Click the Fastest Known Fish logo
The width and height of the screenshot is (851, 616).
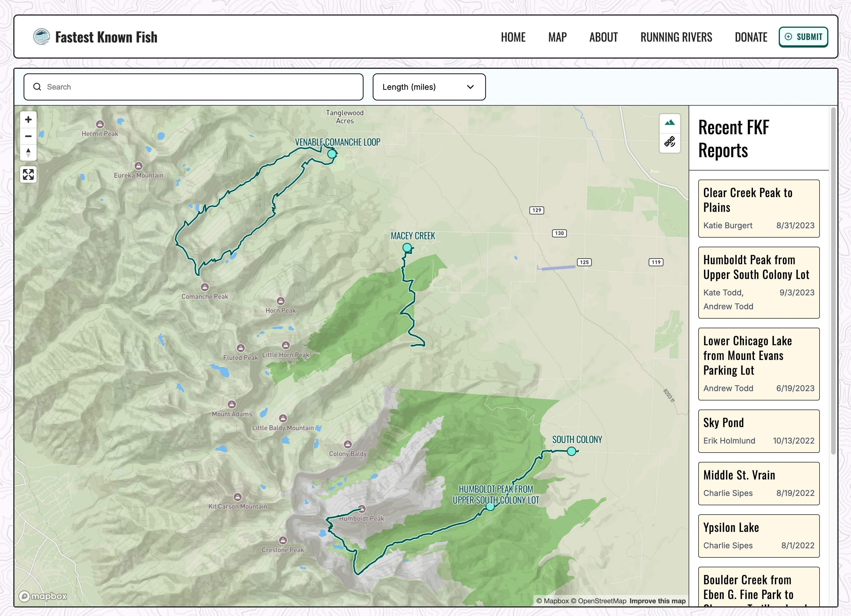(41, 36)
